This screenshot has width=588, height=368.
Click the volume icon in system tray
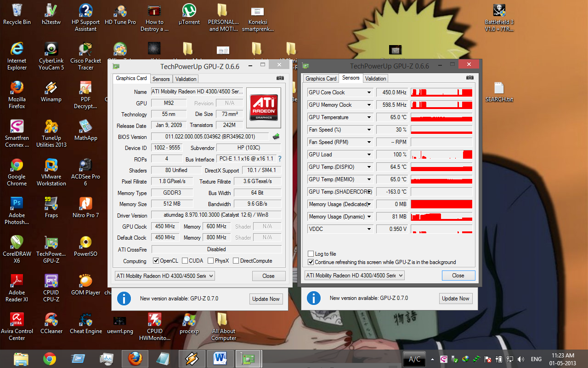click(x=521, y=359)
